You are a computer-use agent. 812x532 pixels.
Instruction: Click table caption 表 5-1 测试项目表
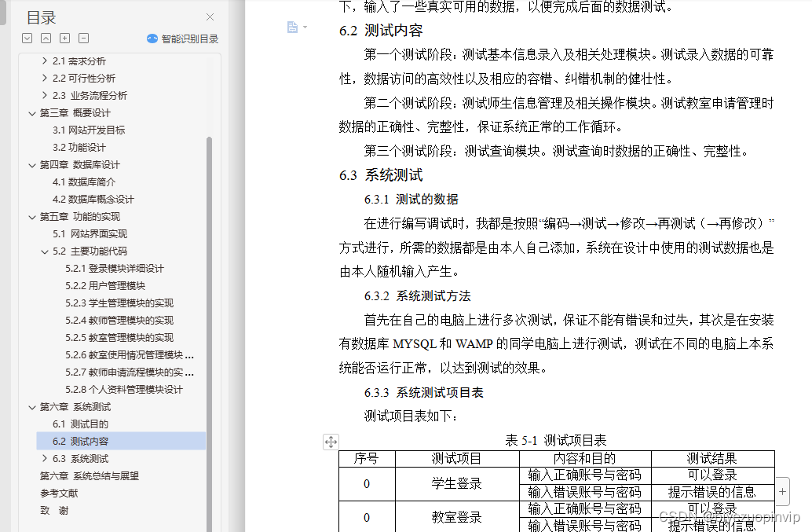556,441
